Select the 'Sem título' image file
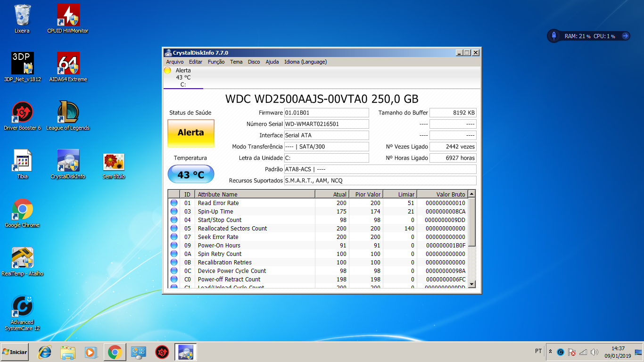This screenshot has height=362, width=644. tap(114, 166)
